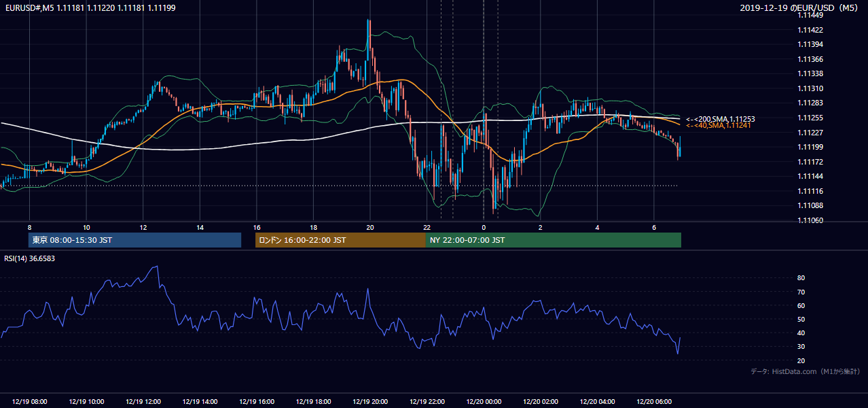Click the 12/20 02:00 date label
868x408 pixels.
tap(541, 402)
